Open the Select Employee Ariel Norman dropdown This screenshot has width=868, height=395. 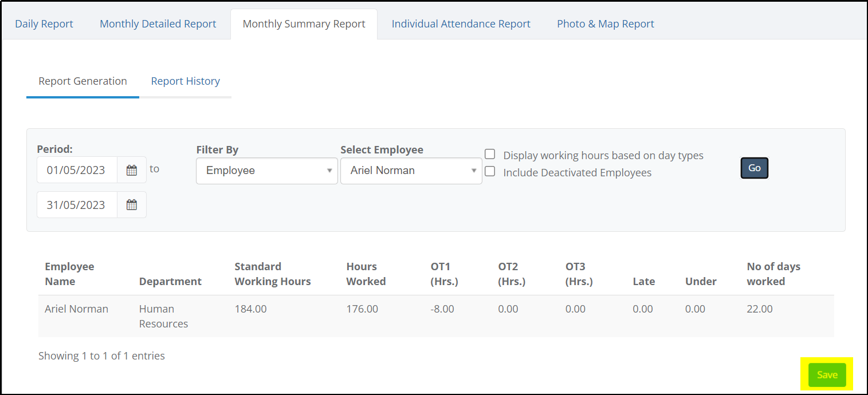411,171
